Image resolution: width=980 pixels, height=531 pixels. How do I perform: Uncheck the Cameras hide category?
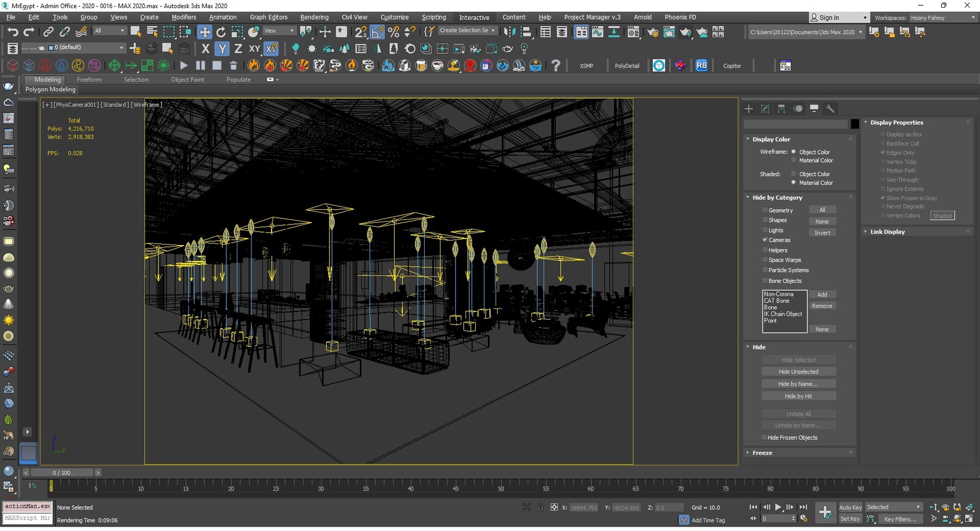click(x=765, y=240)
